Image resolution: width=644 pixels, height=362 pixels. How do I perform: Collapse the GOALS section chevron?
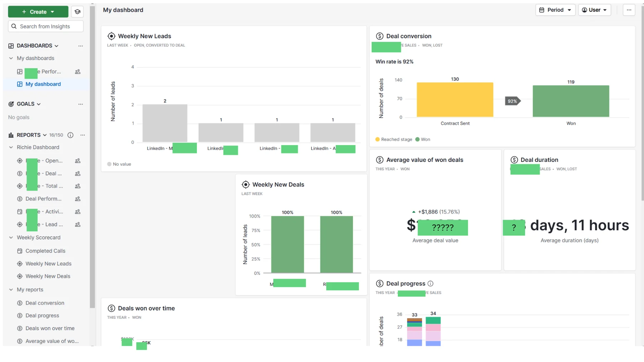click(39, 104)
